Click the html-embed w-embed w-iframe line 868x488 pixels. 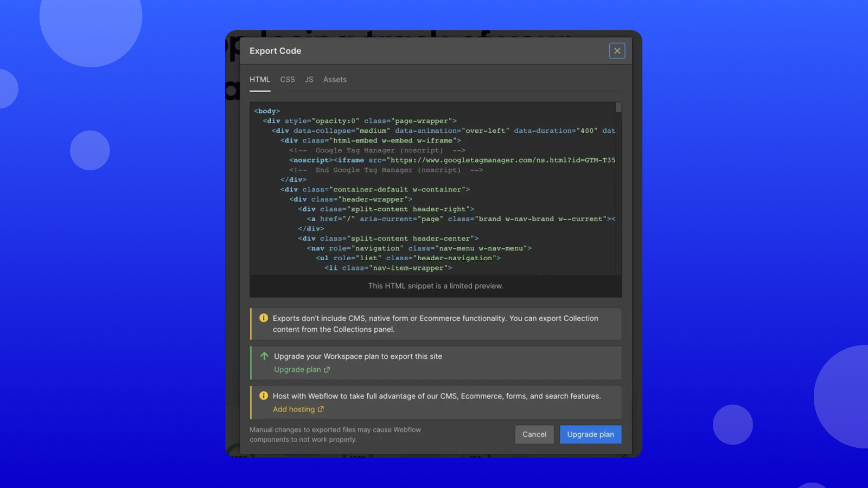pyautogui.click(x=371, y=140)
